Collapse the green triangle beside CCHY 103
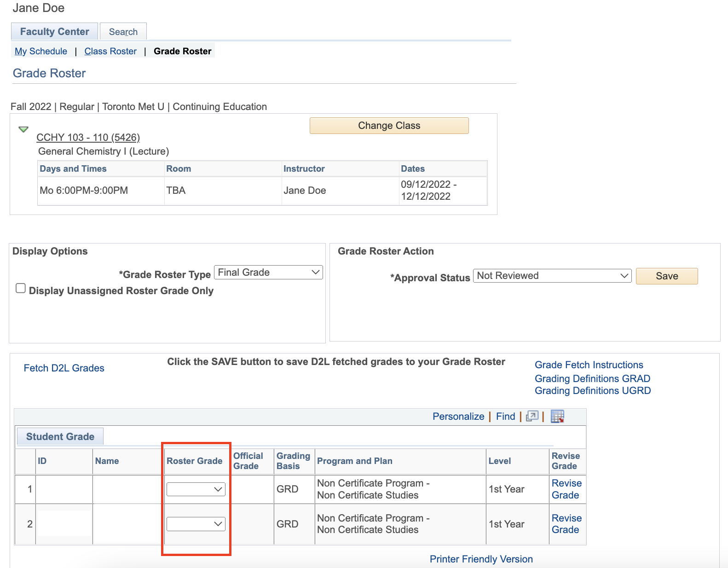728x568 pixels. tap(23, 129)
